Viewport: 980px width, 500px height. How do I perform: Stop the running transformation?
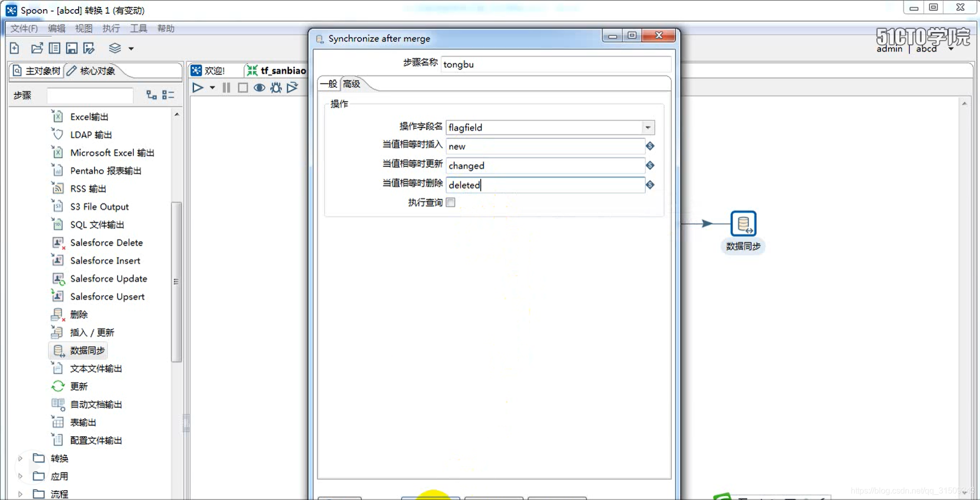(x=243, y=88)
